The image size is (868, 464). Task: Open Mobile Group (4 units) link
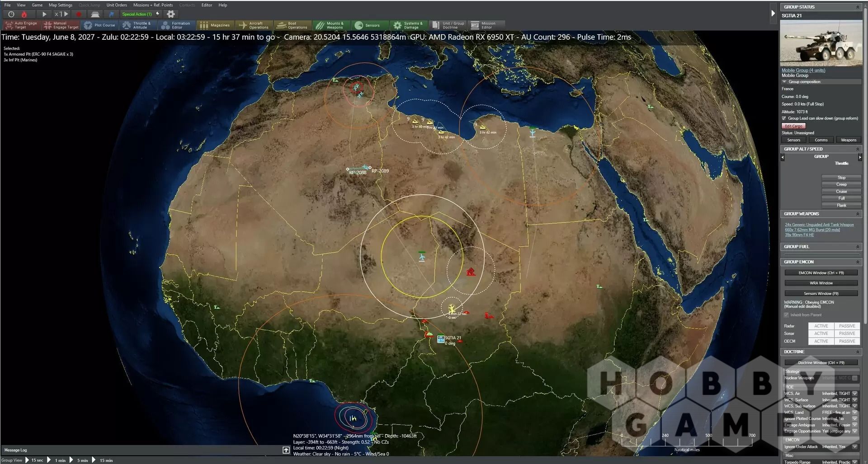click(x=803, y=70)
